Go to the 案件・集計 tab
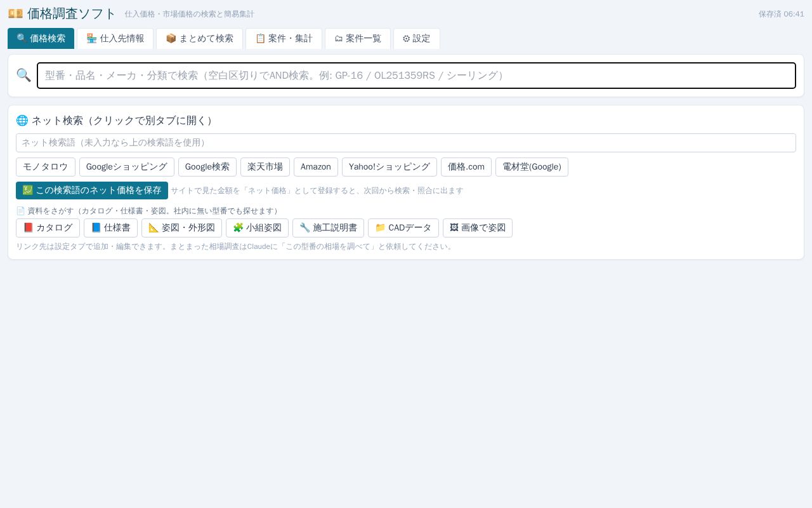This screenshot has height=508, width=812. (x=284, y=38)
